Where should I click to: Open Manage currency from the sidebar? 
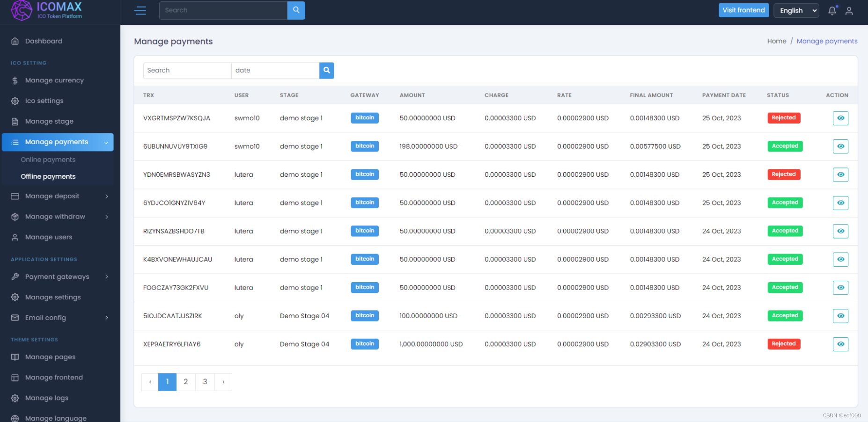click(x=54, y=80)
